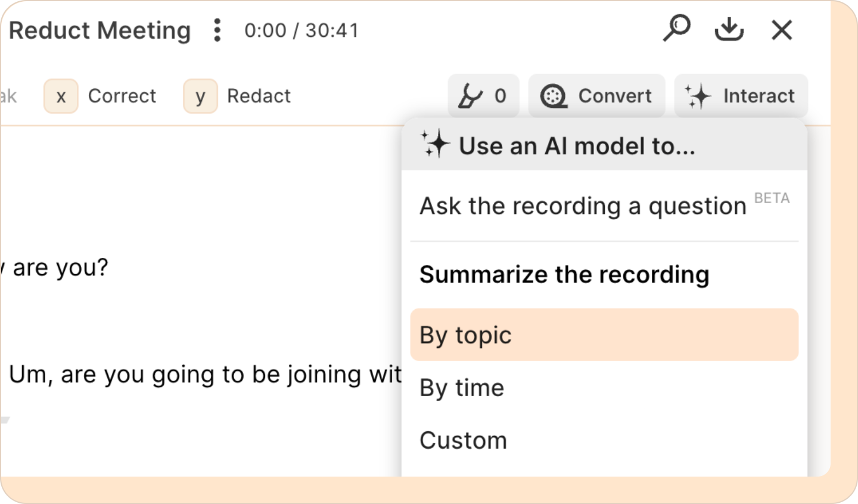The height and width of the screenshot is (504, 858).
Task: Click the BETA badge
Action: 772,198
